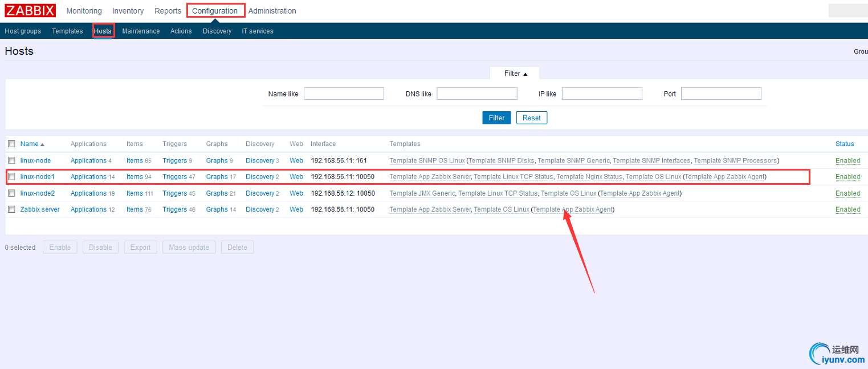Go to Actions submenu
Viewport: 868px width, 369px height.
181,31
